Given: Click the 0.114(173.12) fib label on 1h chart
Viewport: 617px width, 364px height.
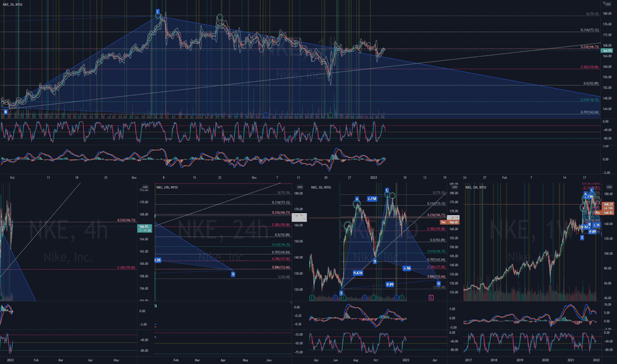Looking at the screenshot, I should coord(589,30).
